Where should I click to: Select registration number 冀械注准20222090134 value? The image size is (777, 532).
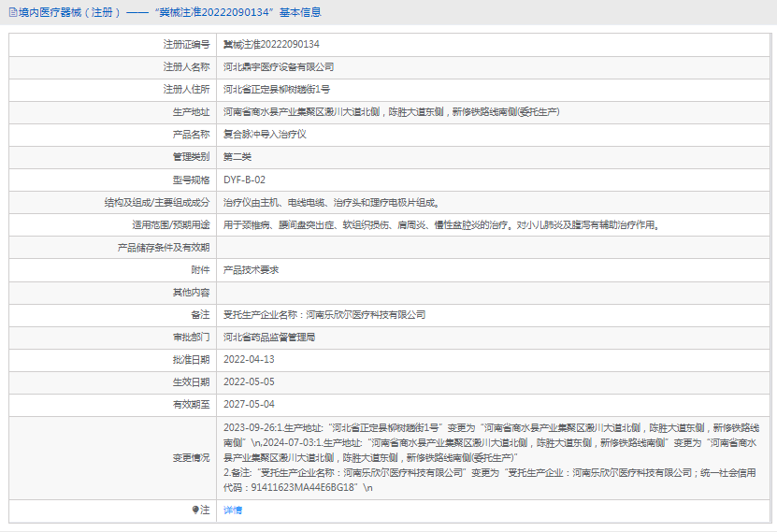click(x=271, y=45)
